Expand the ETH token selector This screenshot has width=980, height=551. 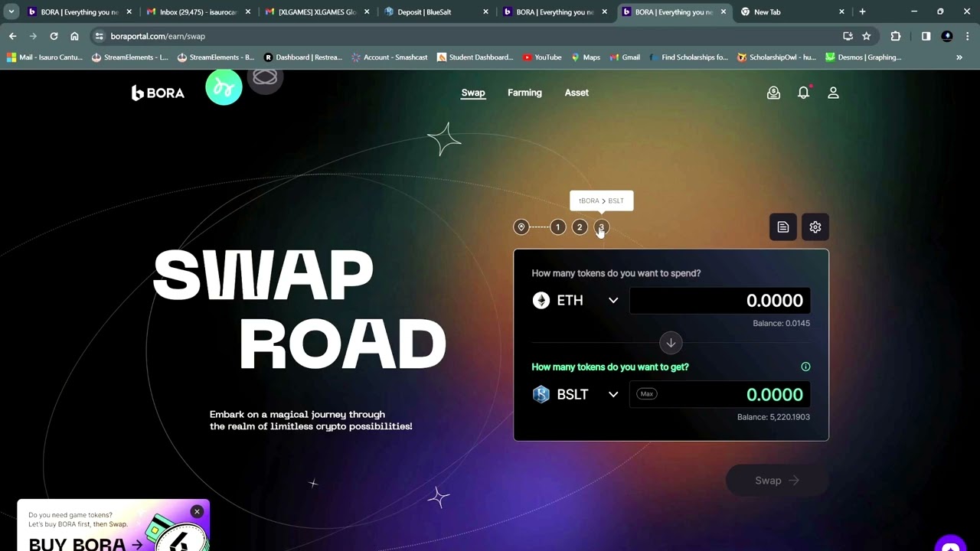pyautogui.click(x=613, y=301)
